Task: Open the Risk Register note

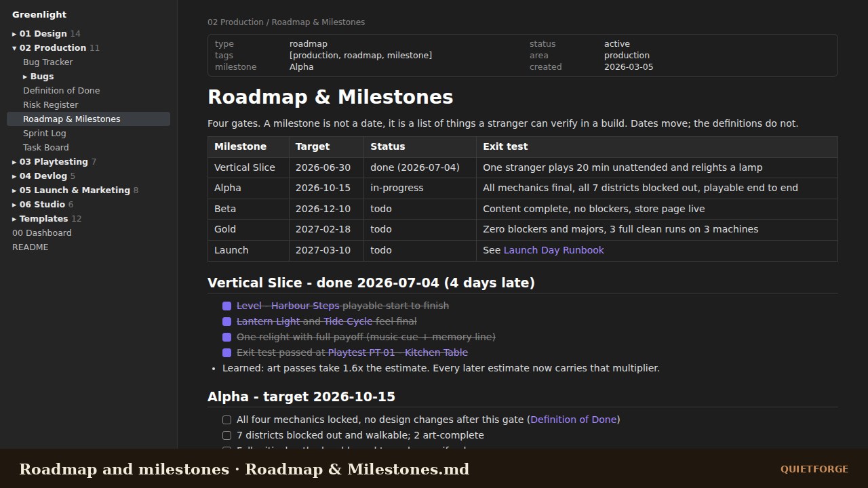Action: coord(50,105)
